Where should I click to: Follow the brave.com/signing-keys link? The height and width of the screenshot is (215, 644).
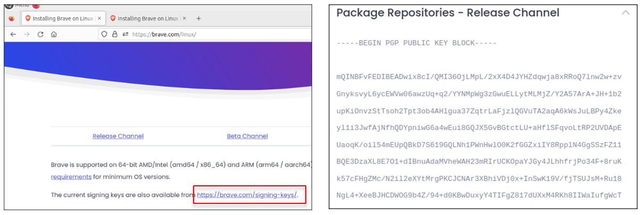coord(247,195)
